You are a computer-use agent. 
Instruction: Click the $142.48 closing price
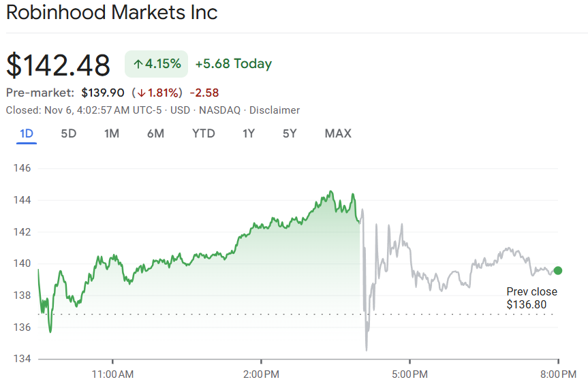coord(58,65)
